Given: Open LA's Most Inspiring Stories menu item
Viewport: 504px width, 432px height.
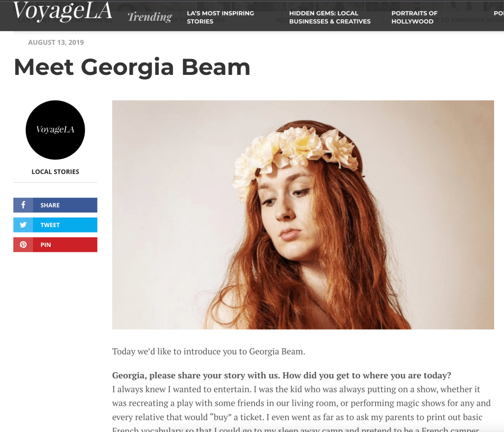Looking at the screenshot, I should [x=220, y=17].
